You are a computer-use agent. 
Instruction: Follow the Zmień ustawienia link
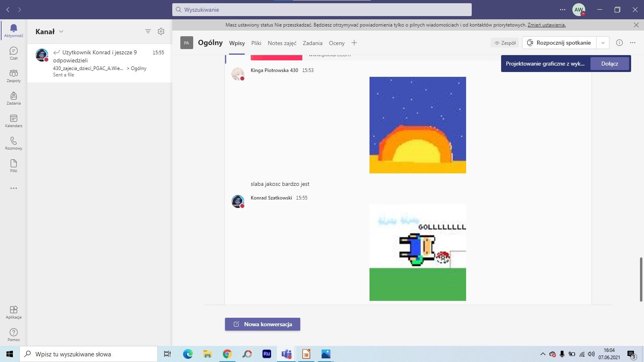(547, 25)
